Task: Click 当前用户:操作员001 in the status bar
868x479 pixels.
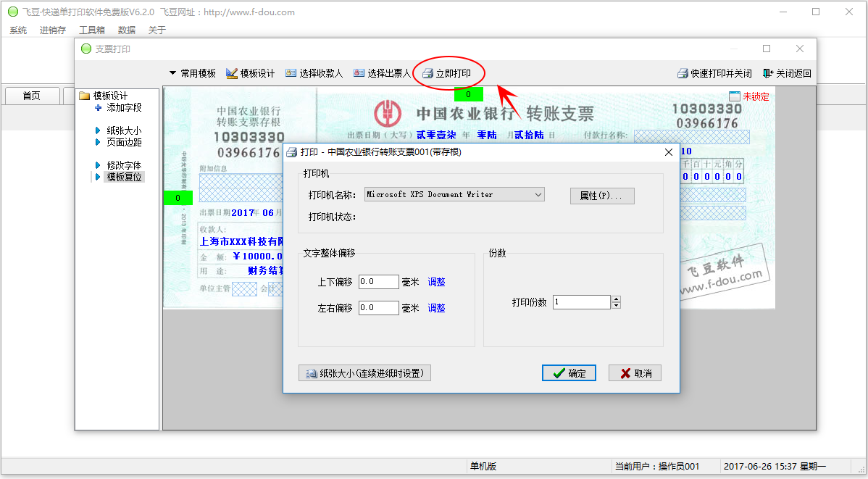Action: click(657, 466)
